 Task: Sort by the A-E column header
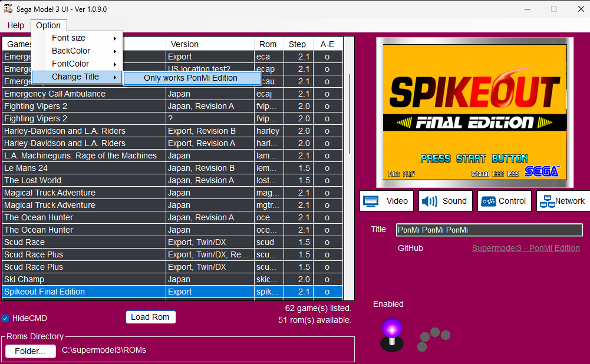(327, 44)
